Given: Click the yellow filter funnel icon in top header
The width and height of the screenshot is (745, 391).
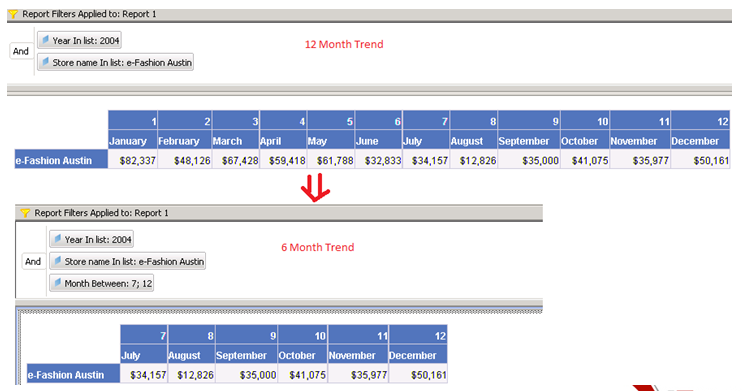Looking at the screenshot, I should point(13,14).
